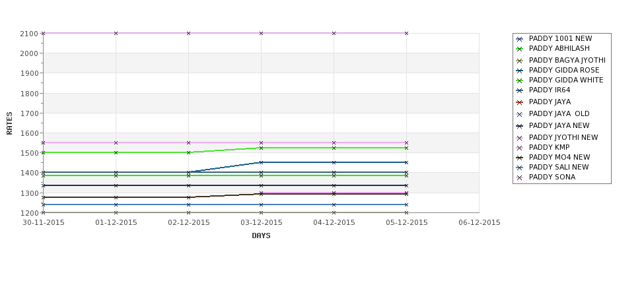
Task: Select the PADDY JAYA NEW legend label
Action: pos(559,126)
